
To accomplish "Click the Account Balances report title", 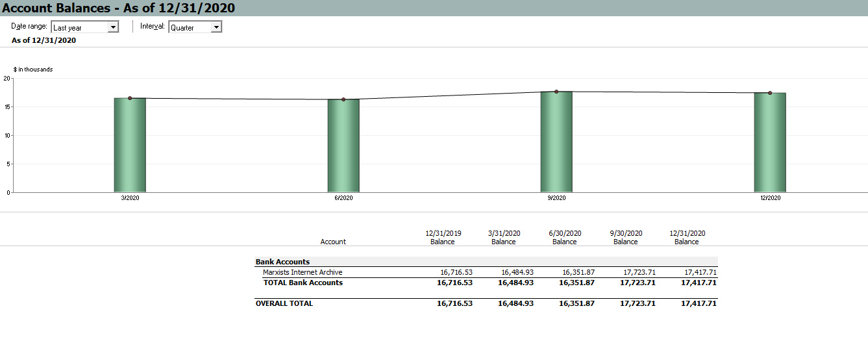I will pos(118,8).
